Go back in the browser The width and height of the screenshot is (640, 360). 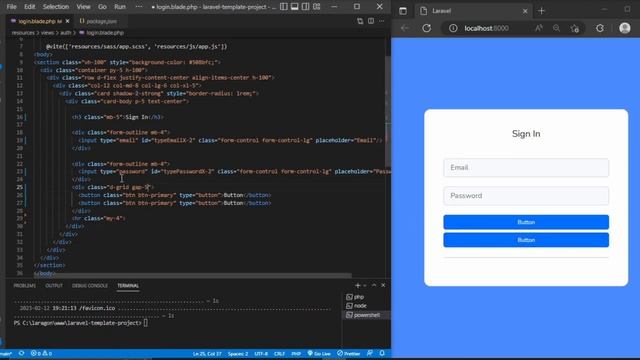[405, 28]
